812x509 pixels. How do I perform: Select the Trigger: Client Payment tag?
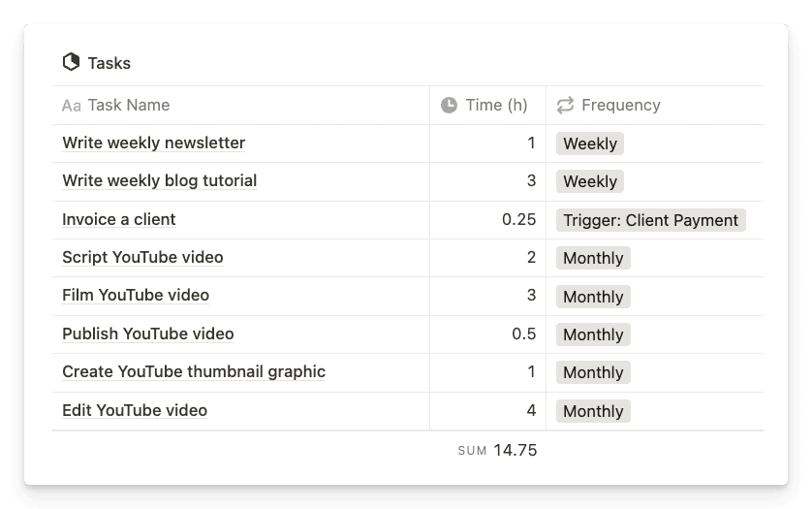click(x=651, y=220)
